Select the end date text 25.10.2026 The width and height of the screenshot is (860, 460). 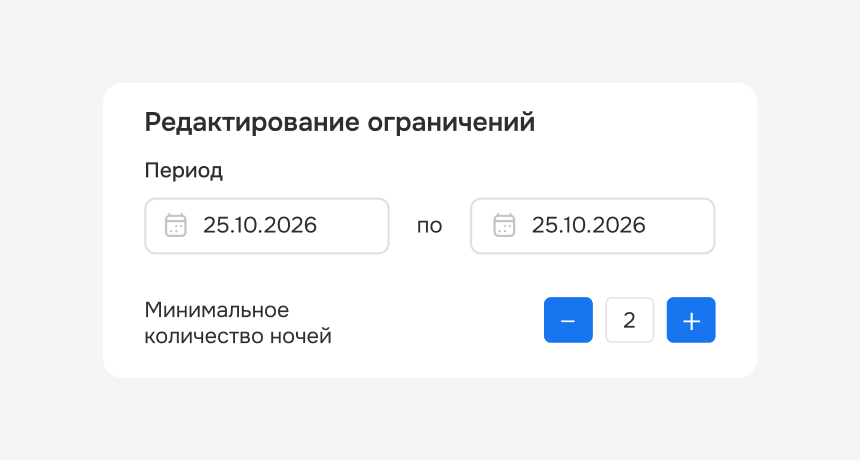click(589, 225)
